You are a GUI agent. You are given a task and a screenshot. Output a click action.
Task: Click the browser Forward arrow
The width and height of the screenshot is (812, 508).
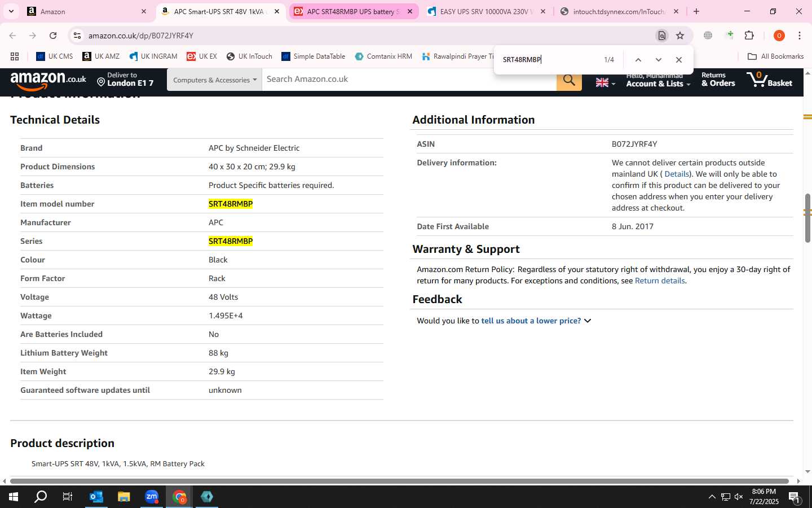33,36
